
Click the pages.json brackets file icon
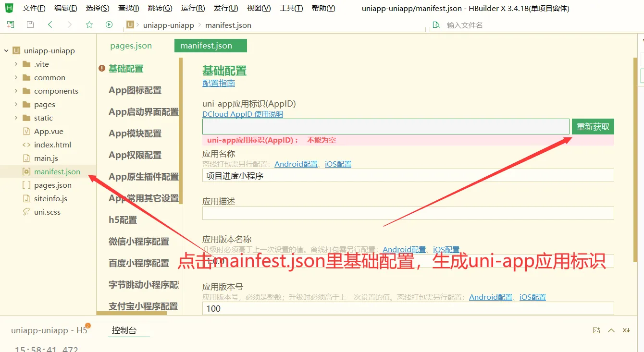pos(26,185)
